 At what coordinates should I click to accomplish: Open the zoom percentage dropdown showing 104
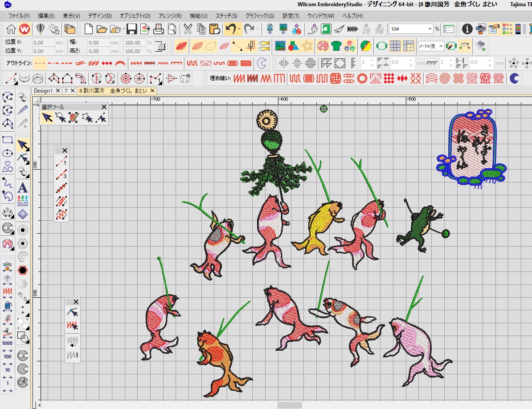pyautogui.click(x=430, y=29)
